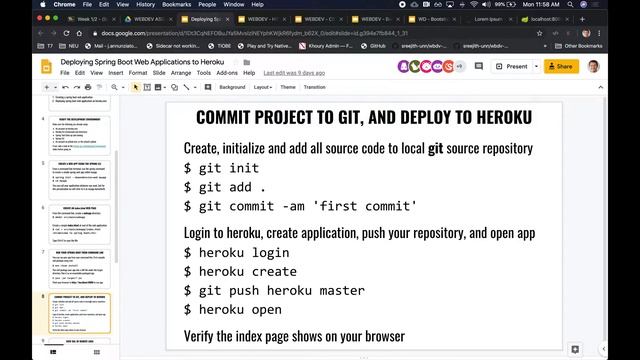Switch to filmstrip view icon

point(53,352)
